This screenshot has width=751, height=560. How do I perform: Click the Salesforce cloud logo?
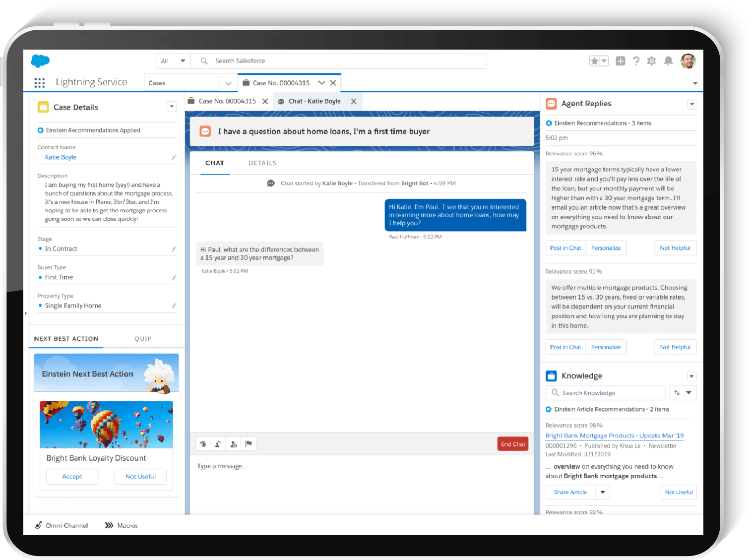(40, 61)
